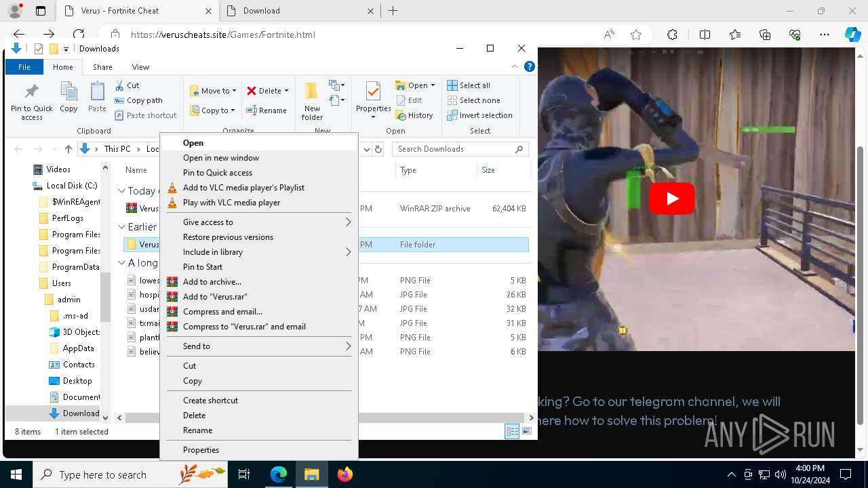Switch to the Share ribbon tab
The width and height of the screenshot is (868, 488).
coord(102,67)
